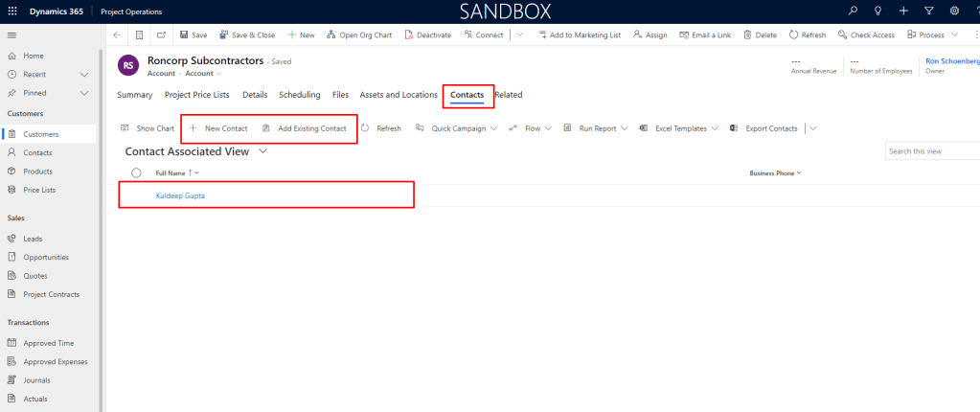Open the advanced find filter icon
Screen dimensions: 980x412
pos(928,11)
